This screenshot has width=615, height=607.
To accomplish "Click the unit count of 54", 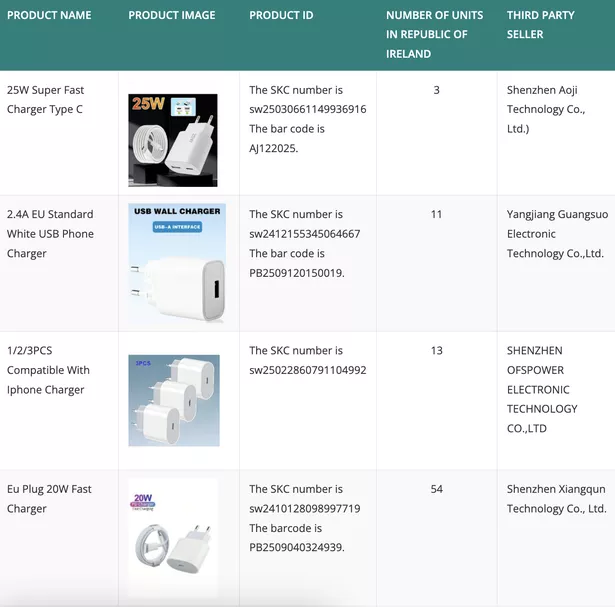I will point(436,489).
